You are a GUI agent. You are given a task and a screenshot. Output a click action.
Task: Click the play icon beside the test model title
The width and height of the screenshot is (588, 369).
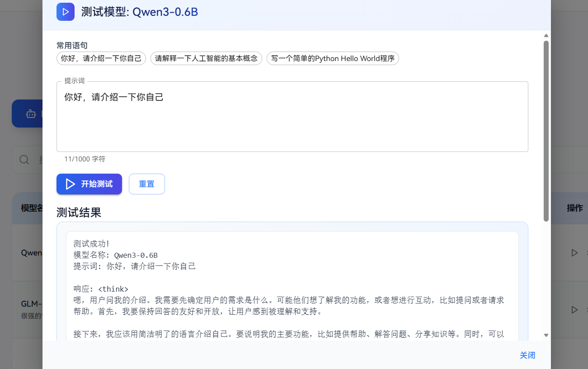click(x=66, y=12)
